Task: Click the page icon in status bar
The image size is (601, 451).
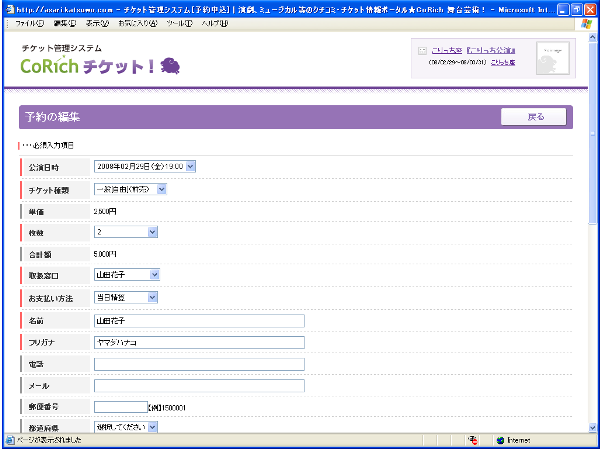Action: pos(10,439)
